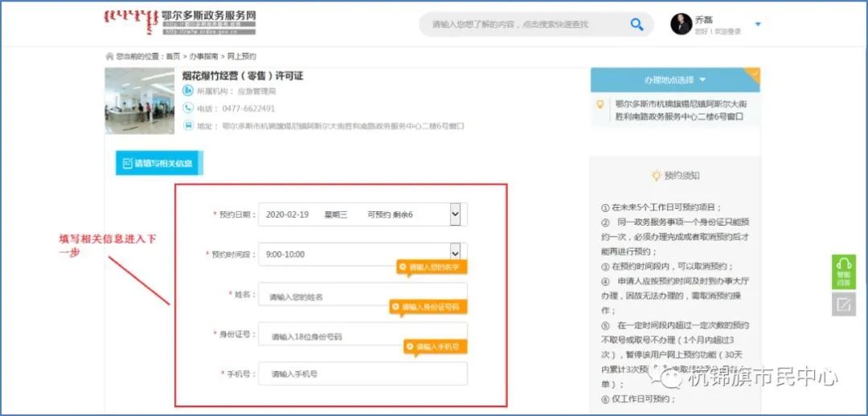Click the Ordos government service site logo

click(181, 22)
